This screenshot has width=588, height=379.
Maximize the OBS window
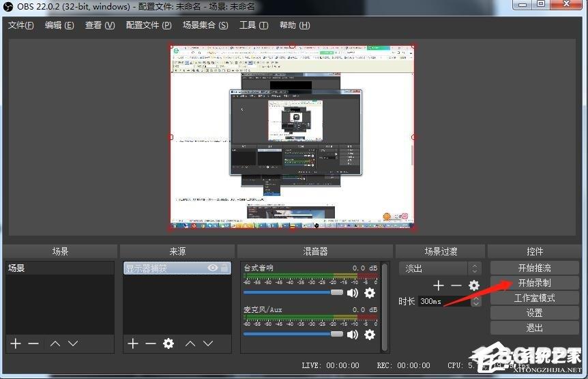point(540,5)
